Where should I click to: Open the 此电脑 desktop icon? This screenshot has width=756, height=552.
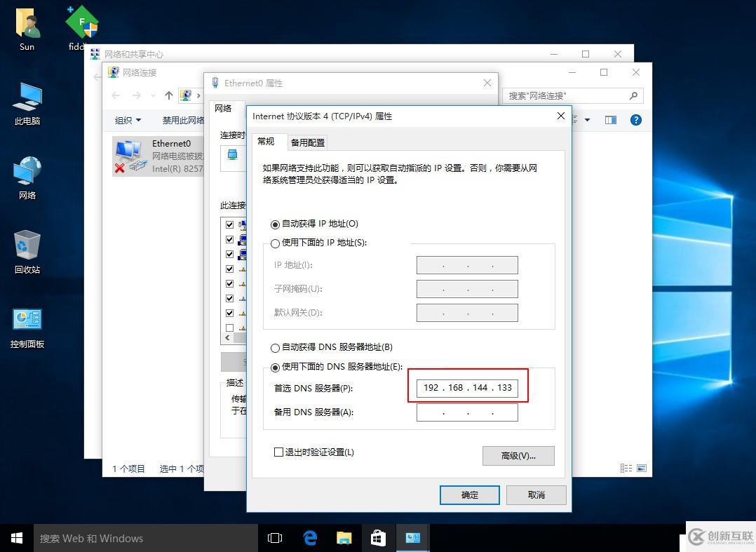[x=27, y=104]
